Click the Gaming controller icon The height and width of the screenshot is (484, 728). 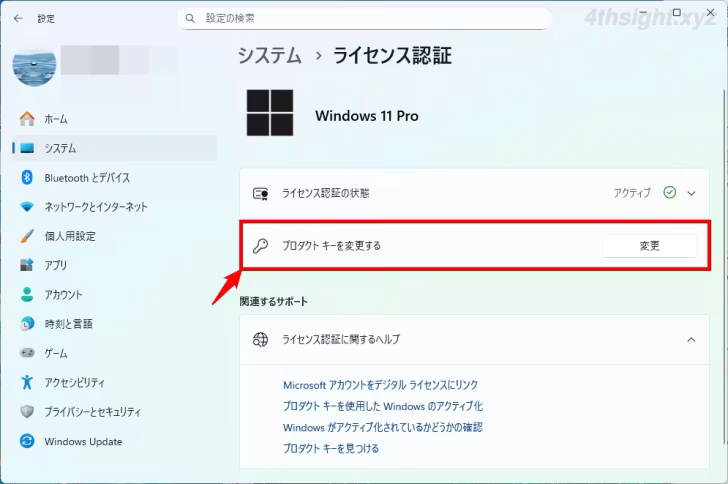[x=27, y=353]
